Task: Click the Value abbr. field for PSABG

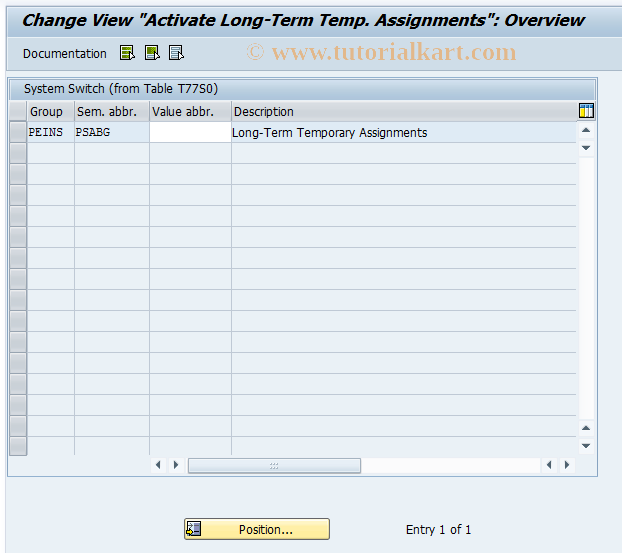Action: click(190, 132)
